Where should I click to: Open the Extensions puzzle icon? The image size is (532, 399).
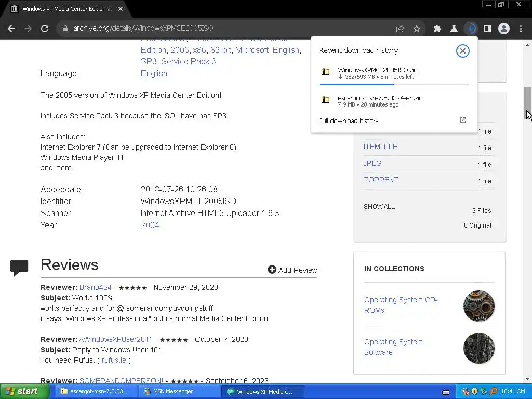pyautogui.click(x=437, y=29)
